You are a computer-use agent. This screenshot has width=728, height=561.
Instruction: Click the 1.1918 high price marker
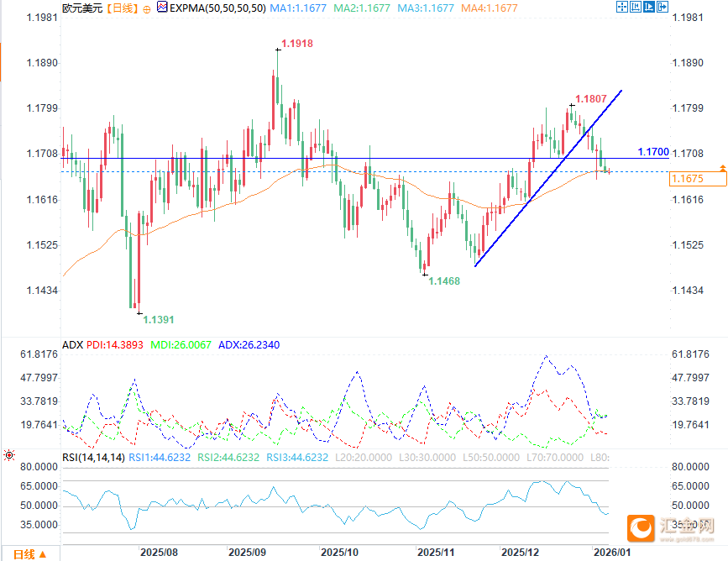click(297, 44)
